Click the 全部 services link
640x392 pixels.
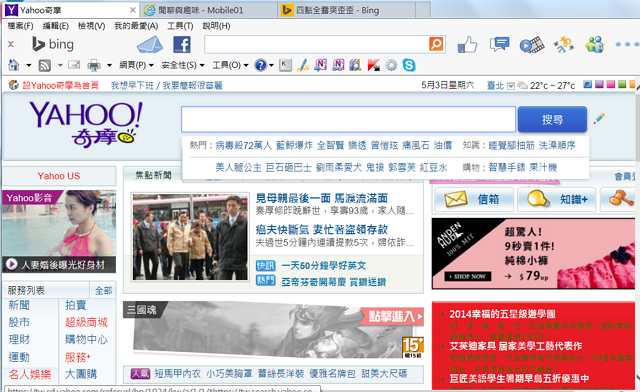[x=104, y=290]
